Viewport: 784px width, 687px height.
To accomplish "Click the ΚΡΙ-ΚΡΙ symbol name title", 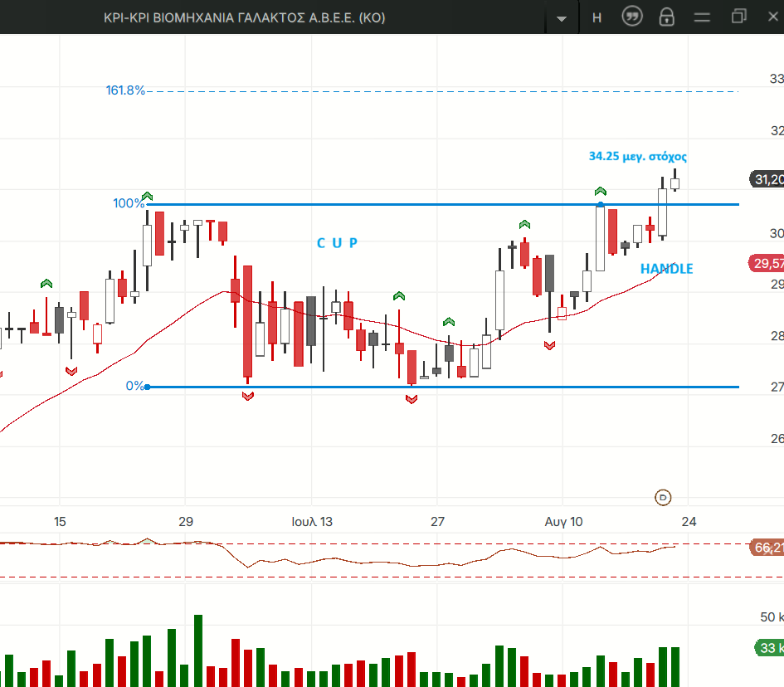I will point(244,18).
